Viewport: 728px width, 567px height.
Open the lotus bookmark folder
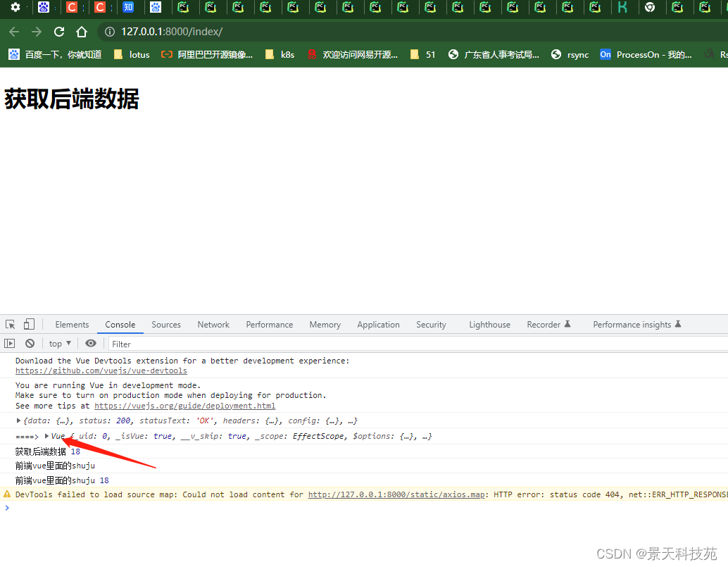132,54
